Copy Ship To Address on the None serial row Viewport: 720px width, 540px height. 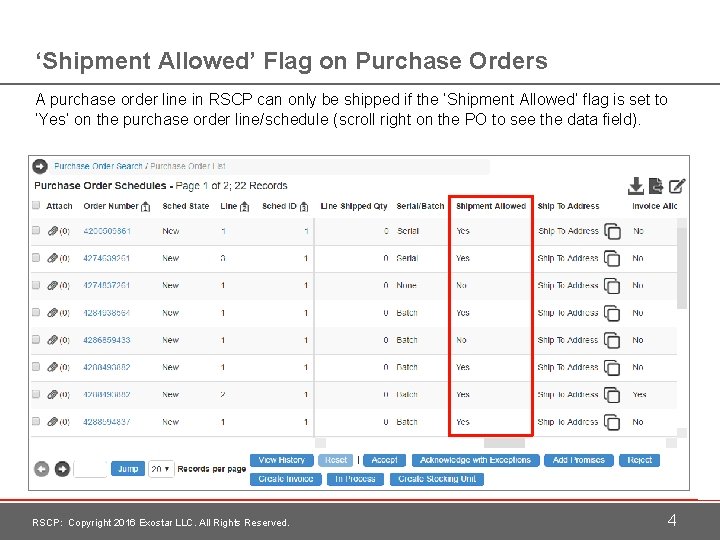tap(612, 286)
